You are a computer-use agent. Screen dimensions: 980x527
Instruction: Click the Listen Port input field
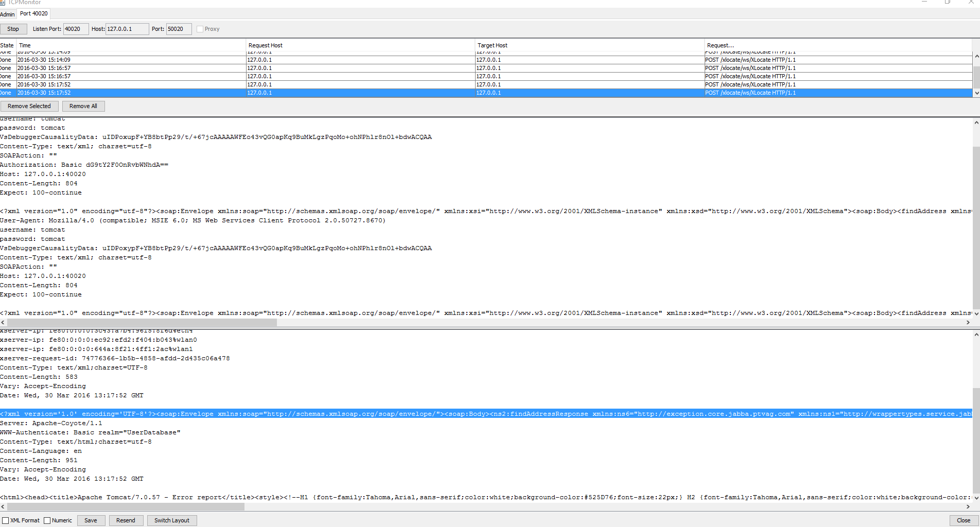click(x=76, y=29)
